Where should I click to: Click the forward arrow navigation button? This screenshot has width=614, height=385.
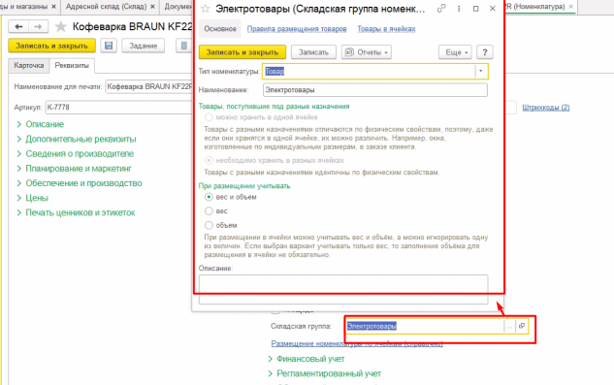point(38,27)
